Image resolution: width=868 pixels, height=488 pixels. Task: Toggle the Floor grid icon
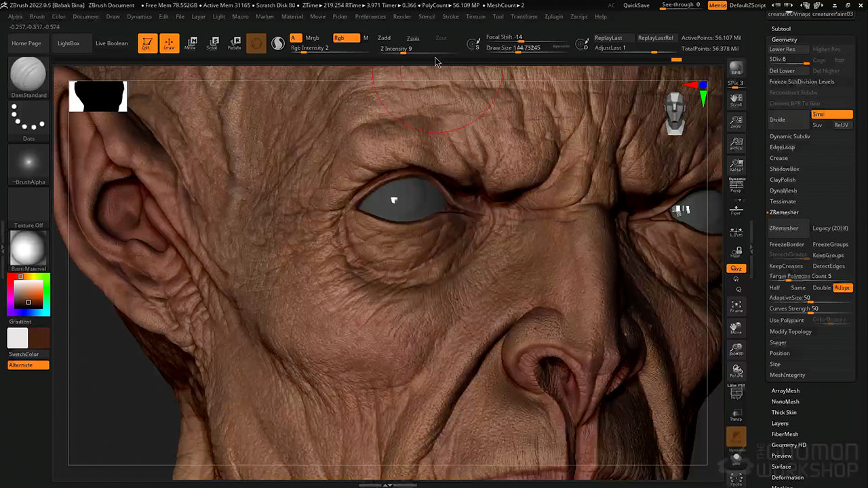tap(736, 209)
